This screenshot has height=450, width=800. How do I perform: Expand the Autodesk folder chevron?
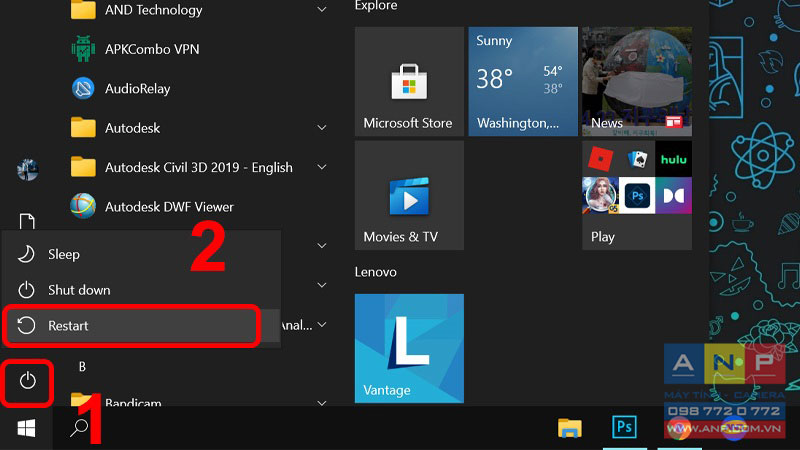(322, 128)
